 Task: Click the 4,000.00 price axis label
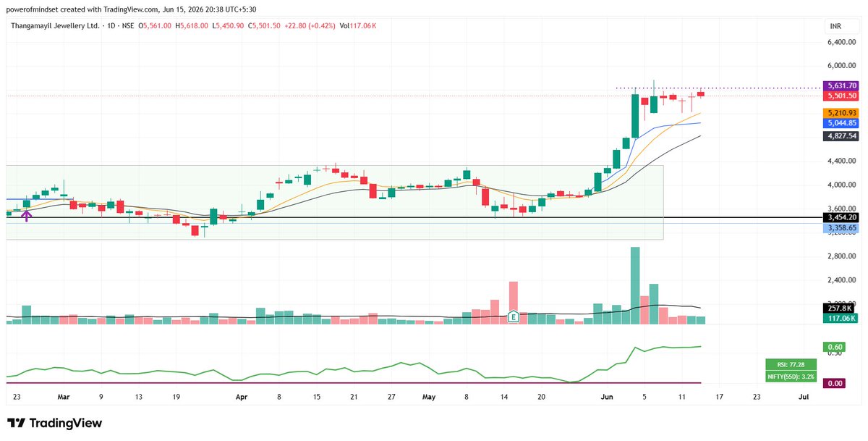click(x=842, y=185)
